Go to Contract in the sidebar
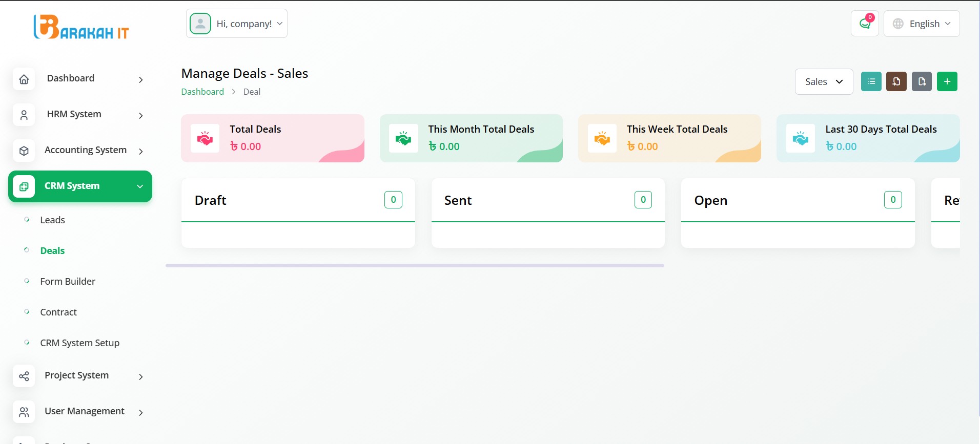Image resolution: width=980 pixels, height=444 pixels. click(x=58, y=312)
